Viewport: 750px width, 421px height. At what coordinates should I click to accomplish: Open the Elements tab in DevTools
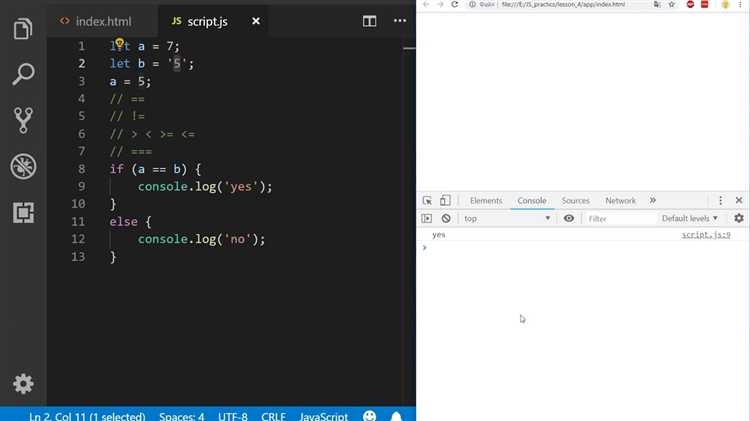tap(486, 200)
